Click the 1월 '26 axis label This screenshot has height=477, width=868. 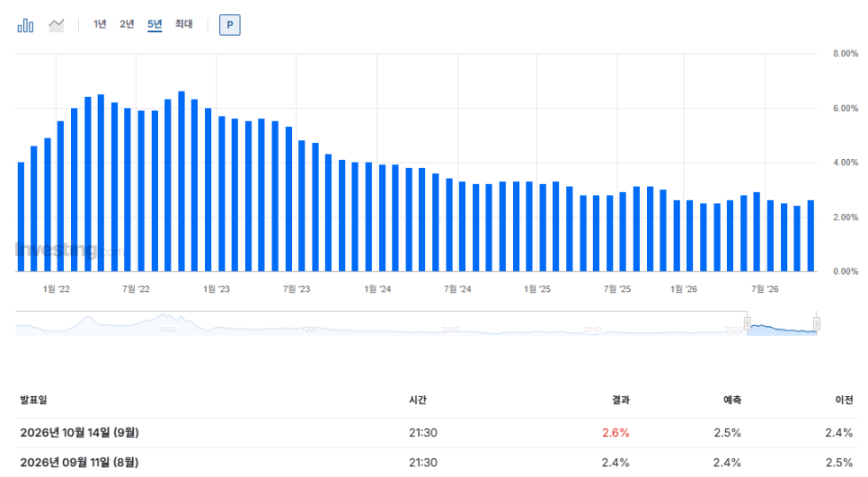pyautogui.click(x=684, y=289)
